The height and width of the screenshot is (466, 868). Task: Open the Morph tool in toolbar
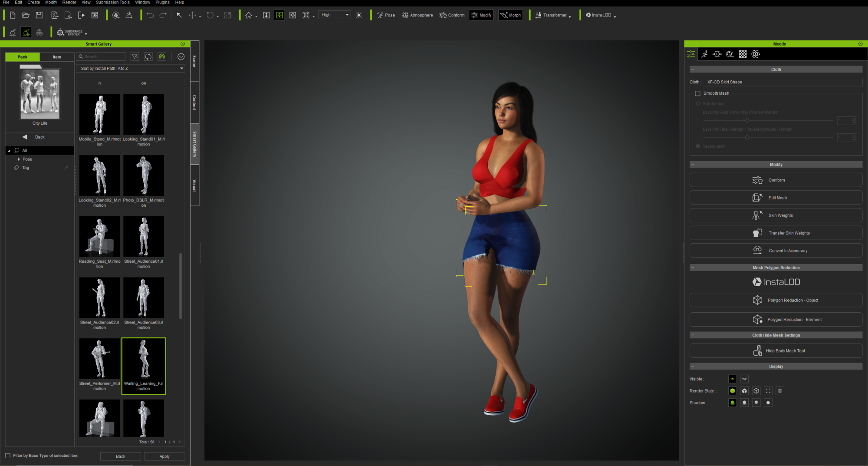[511, 15]
